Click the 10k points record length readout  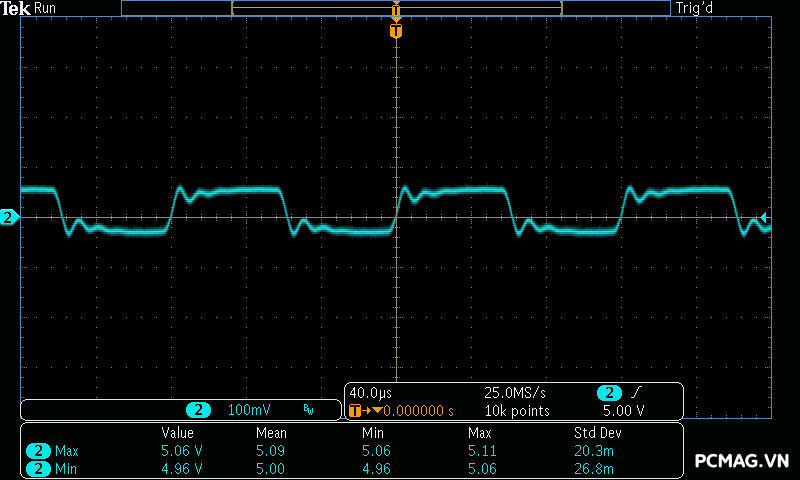[517, 410]
